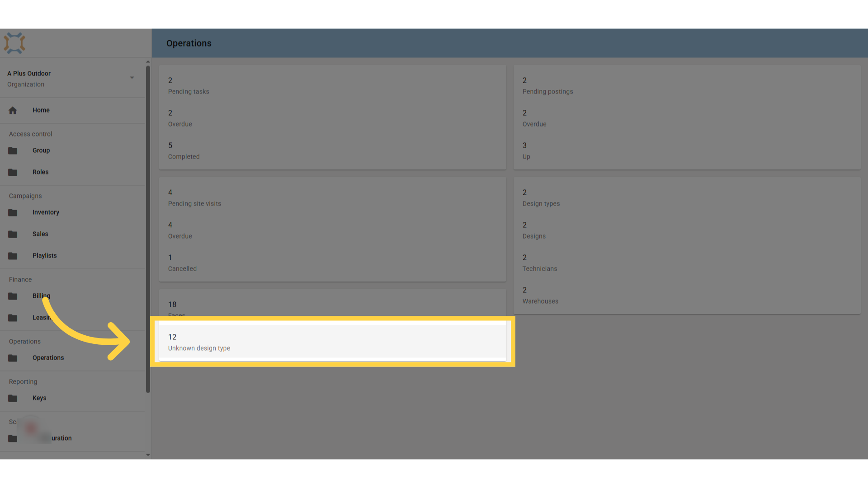Click the Reporting section label
868x488 pixels.
23,382
